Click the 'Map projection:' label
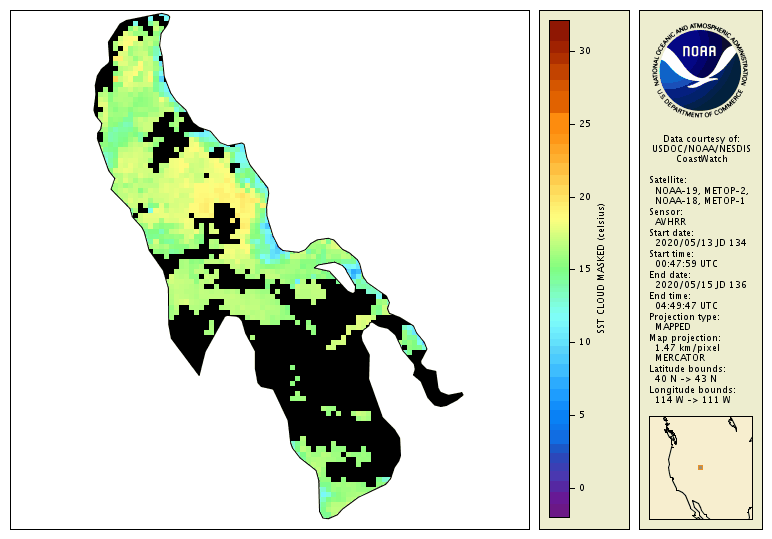Image resolution: width=772 pixels, height=539 pixels. [684, 338]
